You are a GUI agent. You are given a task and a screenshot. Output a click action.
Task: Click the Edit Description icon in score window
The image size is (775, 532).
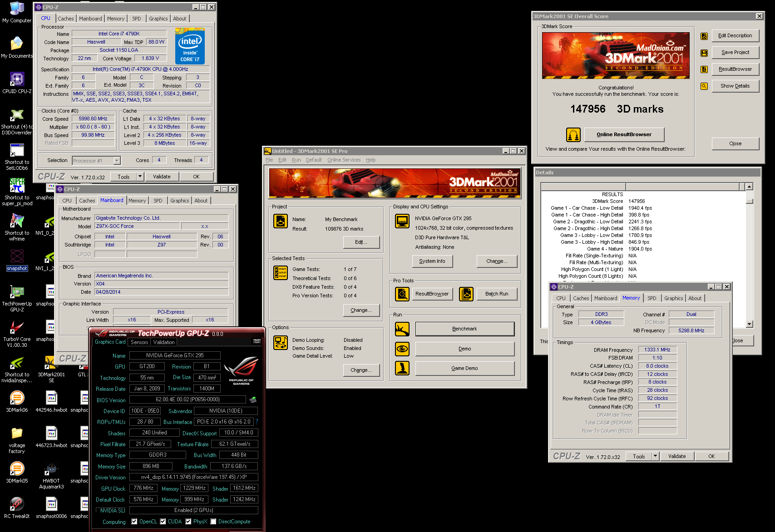704,36
